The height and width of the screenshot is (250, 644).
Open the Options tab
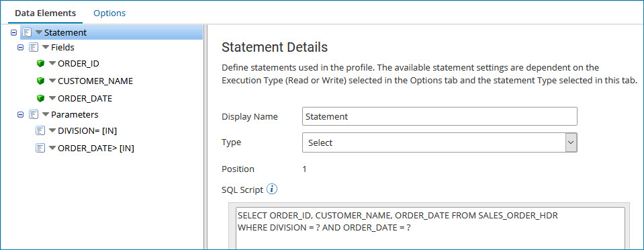[x=109, y=13]
